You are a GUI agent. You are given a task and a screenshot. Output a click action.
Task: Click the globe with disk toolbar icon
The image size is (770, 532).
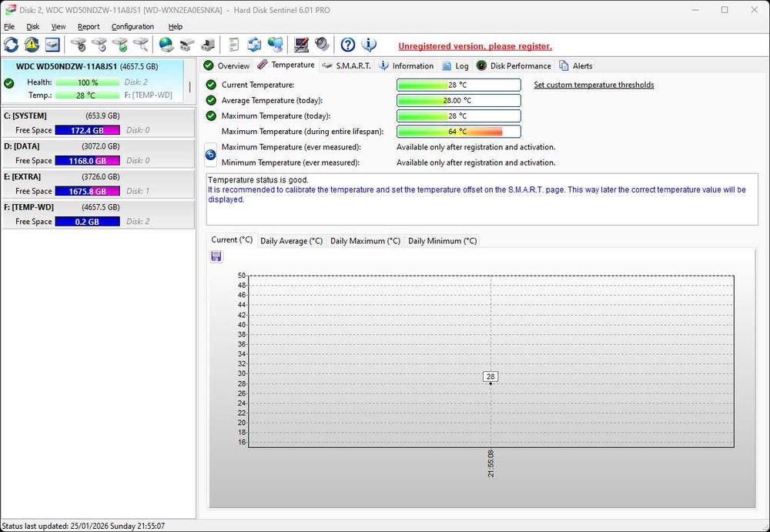(x=166, y=45)
